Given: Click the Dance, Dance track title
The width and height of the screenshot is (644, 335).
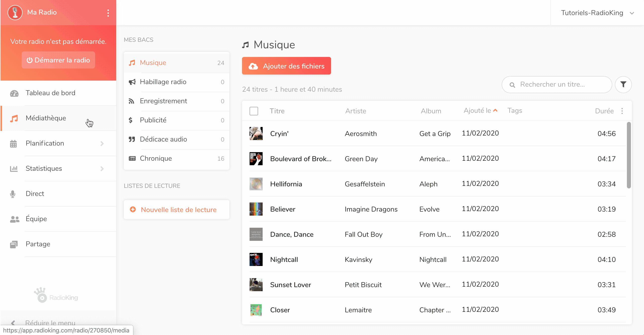Looking at the screenshot, I should [x=292, y=234].
